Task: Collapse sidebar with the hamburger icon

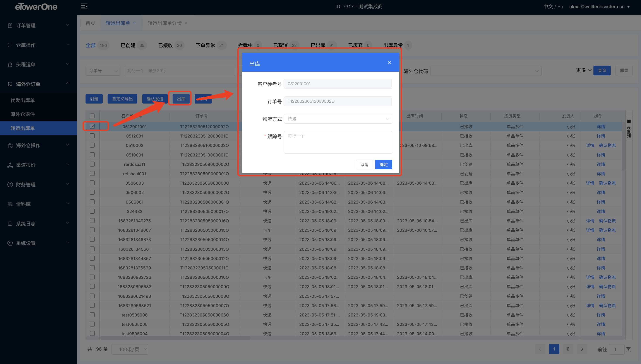Action: point(84,7)
